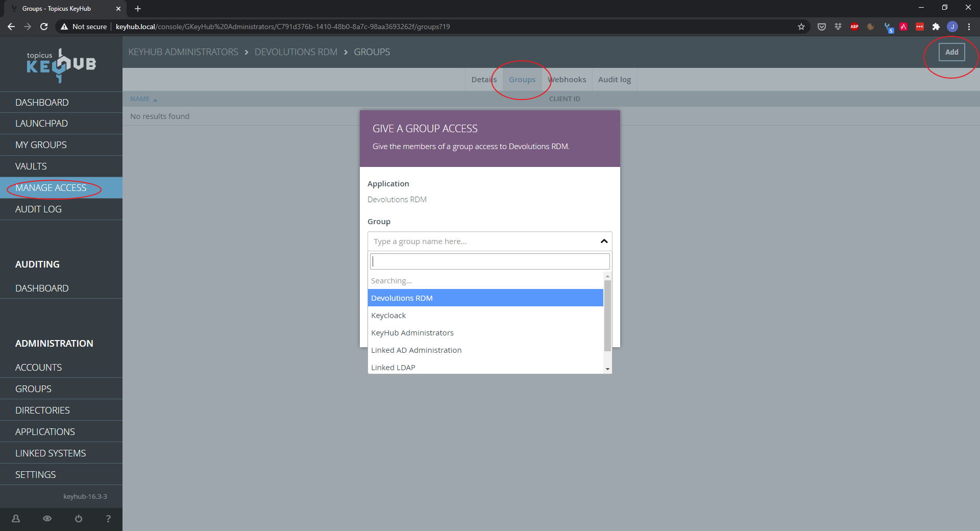Open the Adblock Plus extension icon

click(x=854, y=27)
